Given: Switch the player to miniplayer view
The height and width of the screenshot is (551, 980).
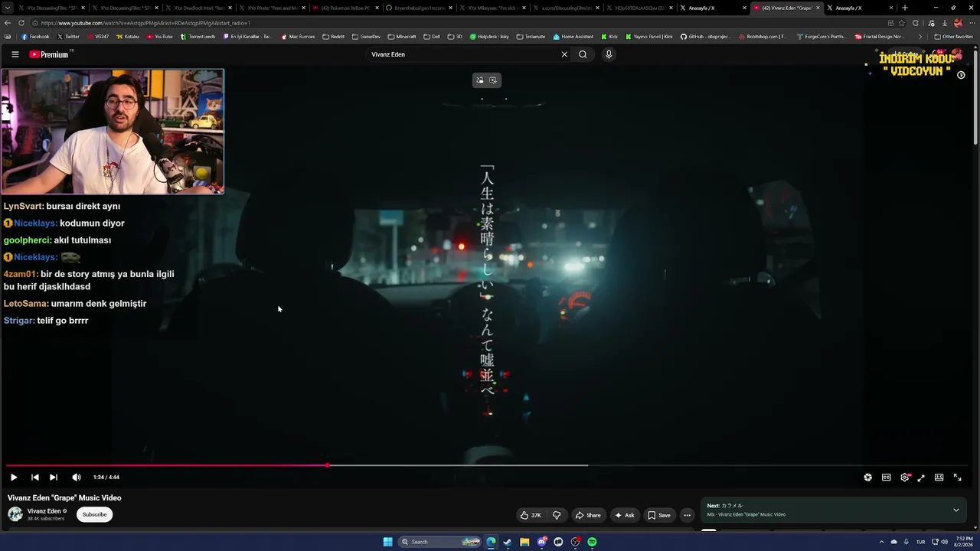Looking at the screenshot, I should [921, 478].
